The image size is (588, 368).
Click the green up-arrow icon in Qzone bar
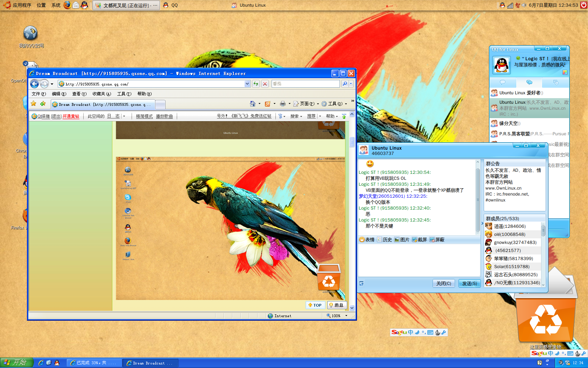point(344,116)
